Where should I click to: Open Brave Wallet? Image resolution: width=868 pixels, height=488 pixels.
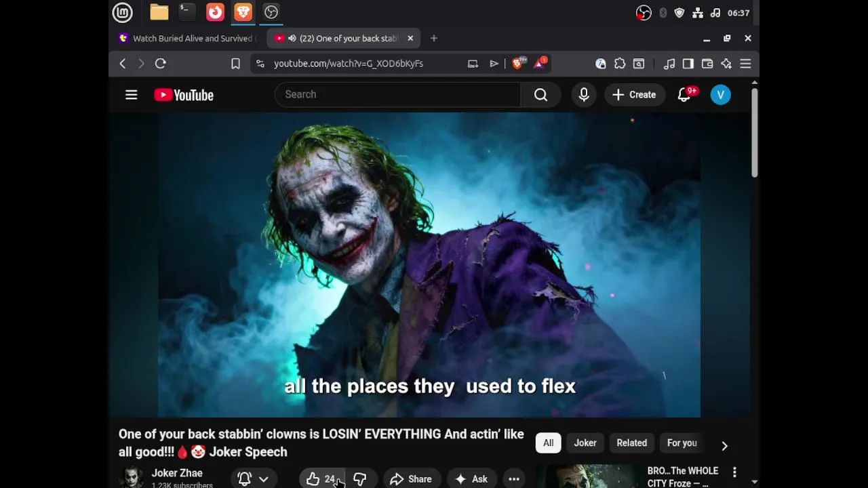click(x=707, y=64)
